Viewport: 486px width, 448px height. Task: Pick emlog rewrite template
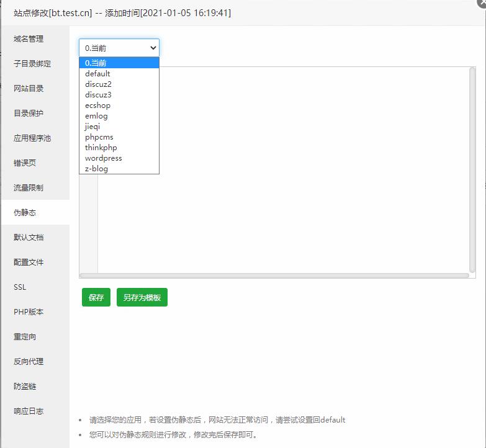pyautogui.click(x=119, y=115)
